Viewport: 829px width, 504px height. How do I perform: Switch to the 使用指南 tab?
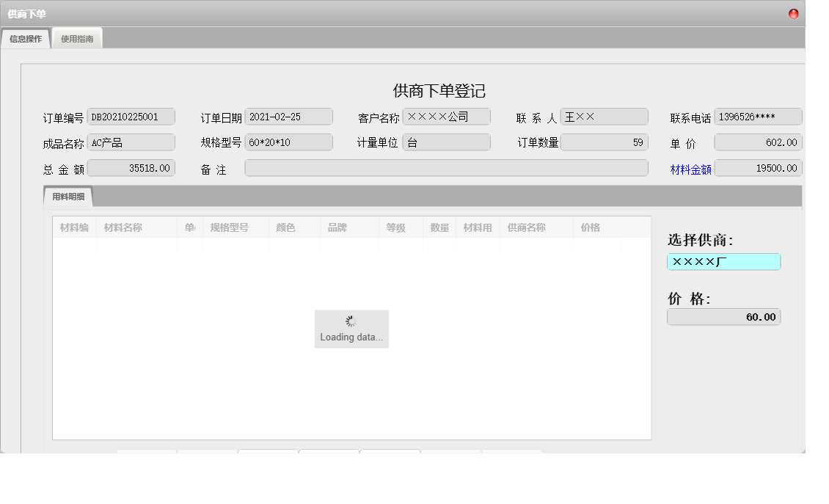point(76,38)
